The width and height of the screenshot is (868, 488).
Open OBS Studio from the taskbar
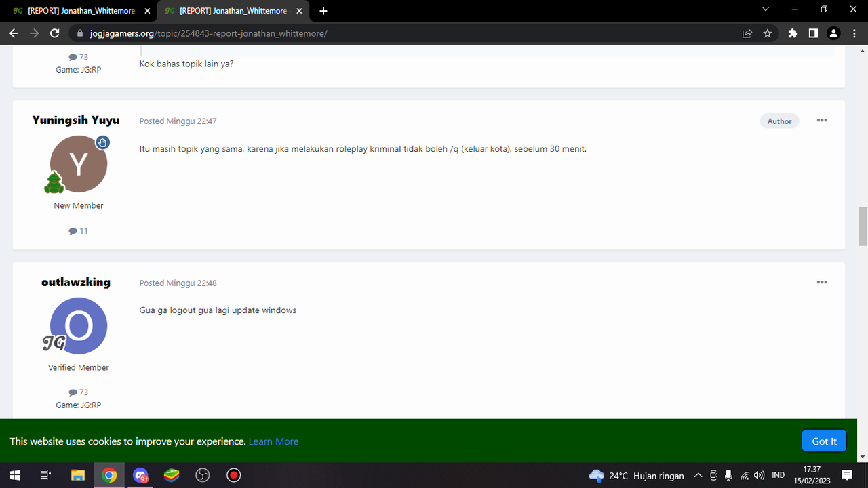coord(203,475)
